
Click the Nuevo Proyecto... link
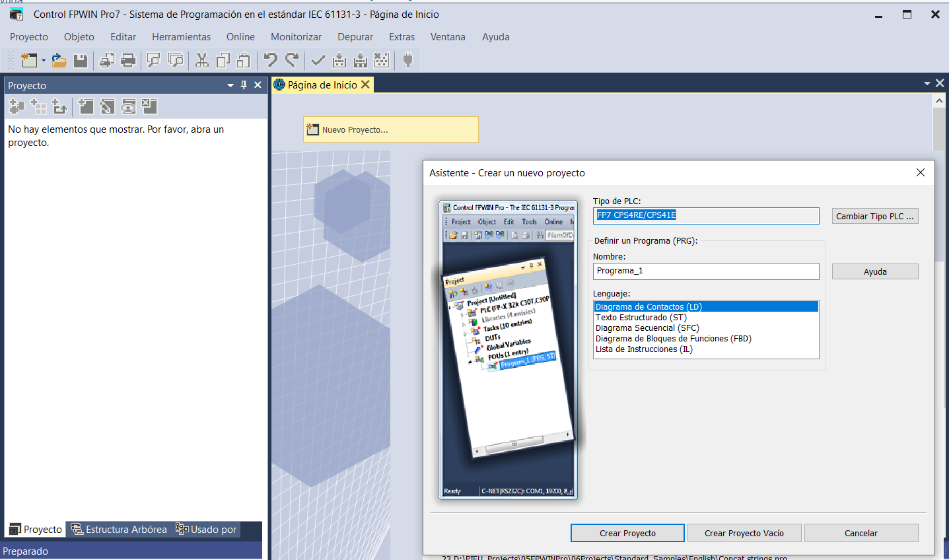391,129
